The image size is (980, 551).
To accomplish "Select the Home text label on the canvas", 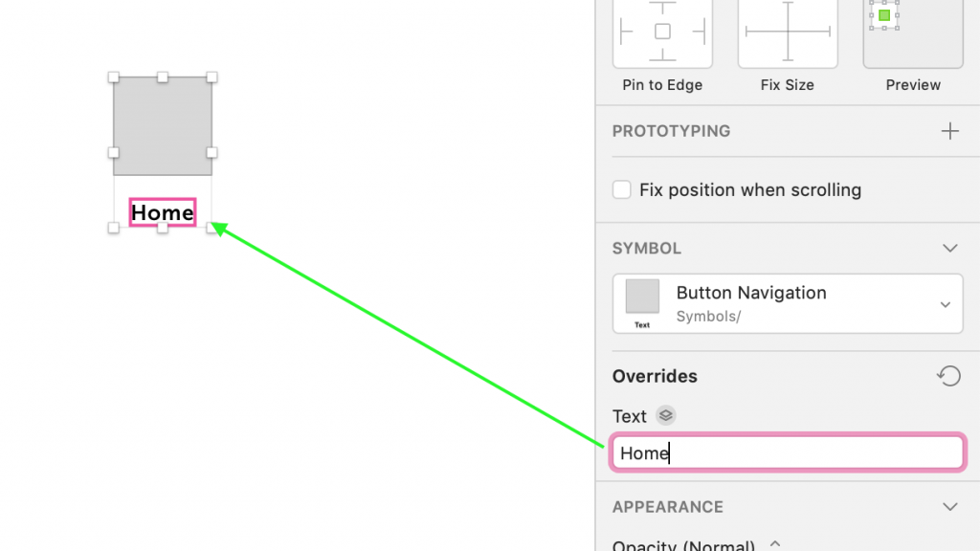I will [x=162, y=212].
